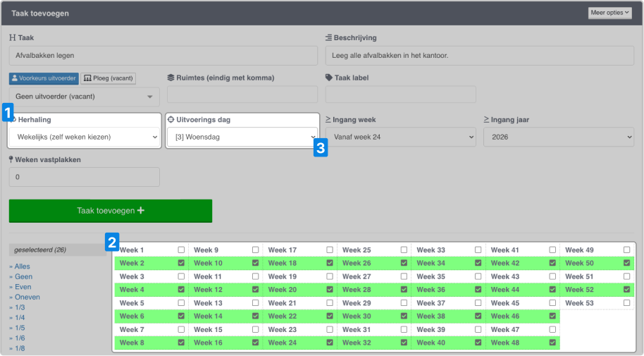This screenshot has width=644, height=356.
Task: Click the person icon on Voorkeurs uitvoerder
Action: point(14,78)
